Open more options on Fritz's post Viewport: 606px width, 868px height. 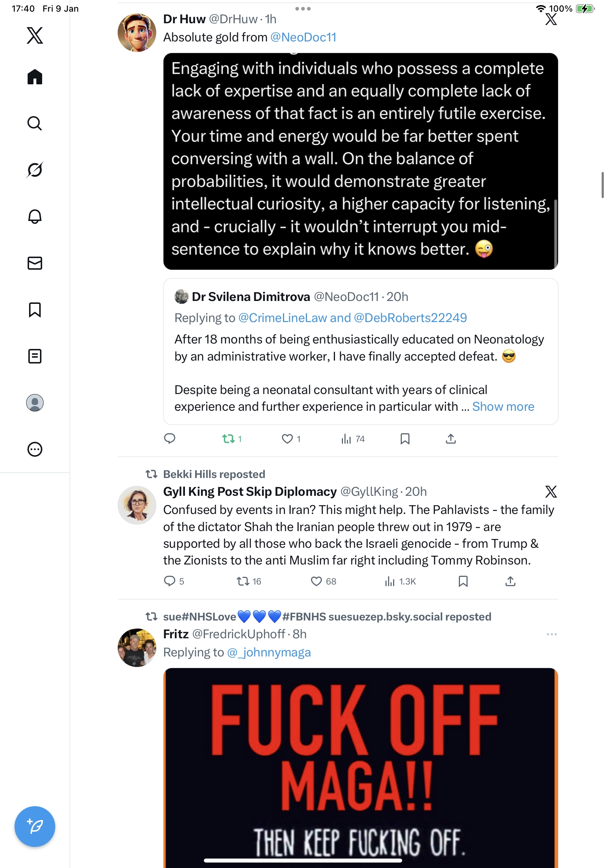[x=551, y=634]
